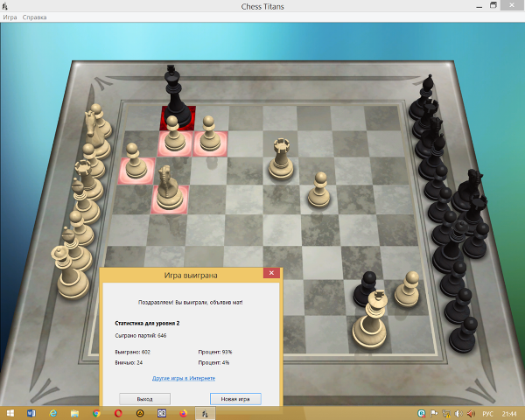The image size is (525, 420).
Task: Click the red muted volume tray icon
Action: (x=472, y=413)
